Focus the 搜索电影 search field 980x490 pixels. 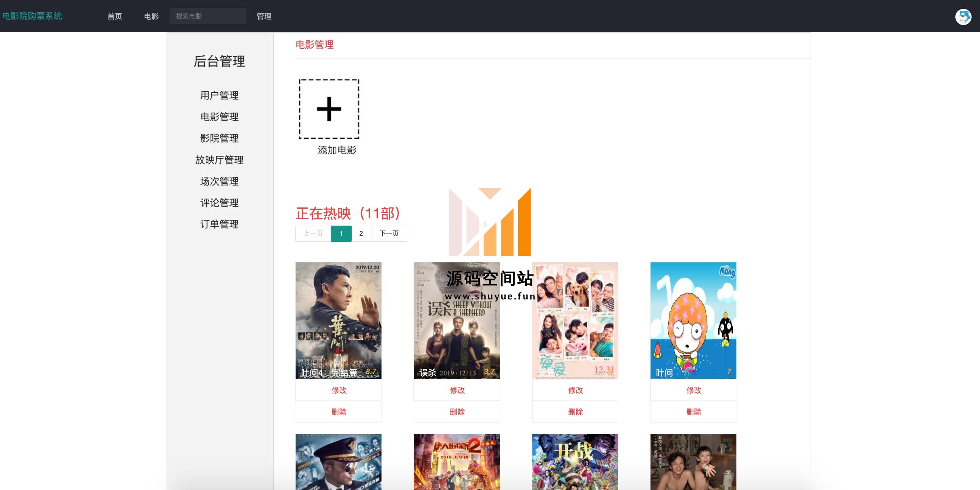[x=208, y=16]
